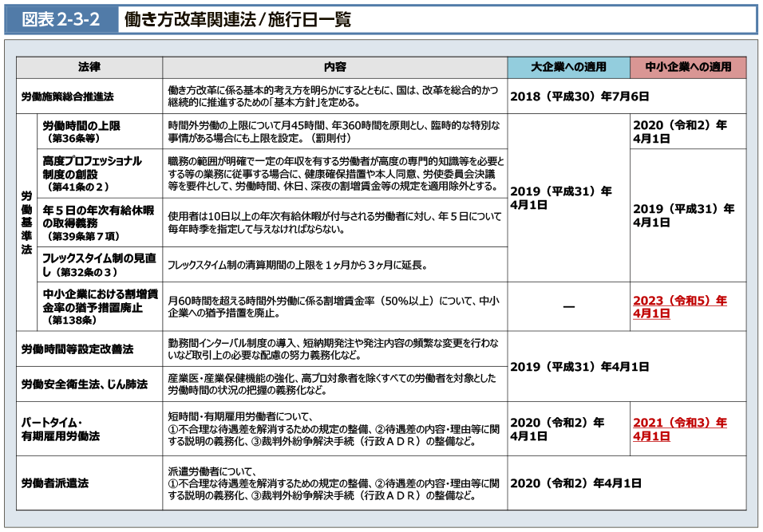Select the "労働安全衛生法、じん肺法" row label
This screenshot has width=763, height=532.
tap(84, 384)
